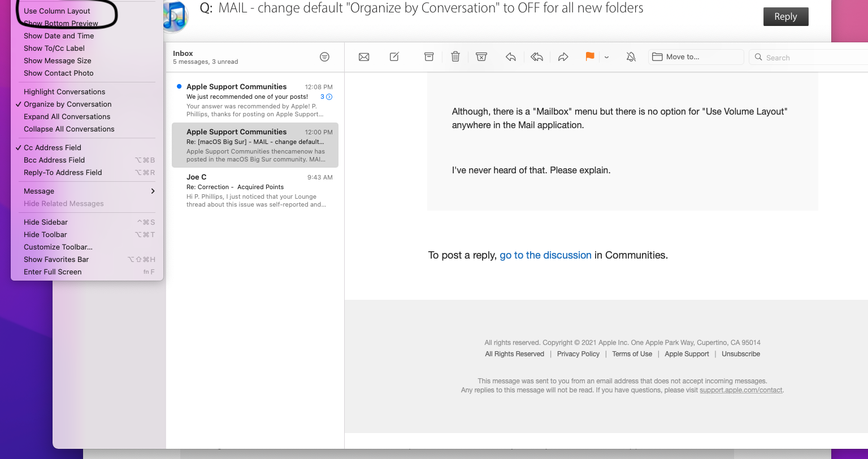Archive the selected message
Screen dimensions: 868x459
(x=429, y=56)
